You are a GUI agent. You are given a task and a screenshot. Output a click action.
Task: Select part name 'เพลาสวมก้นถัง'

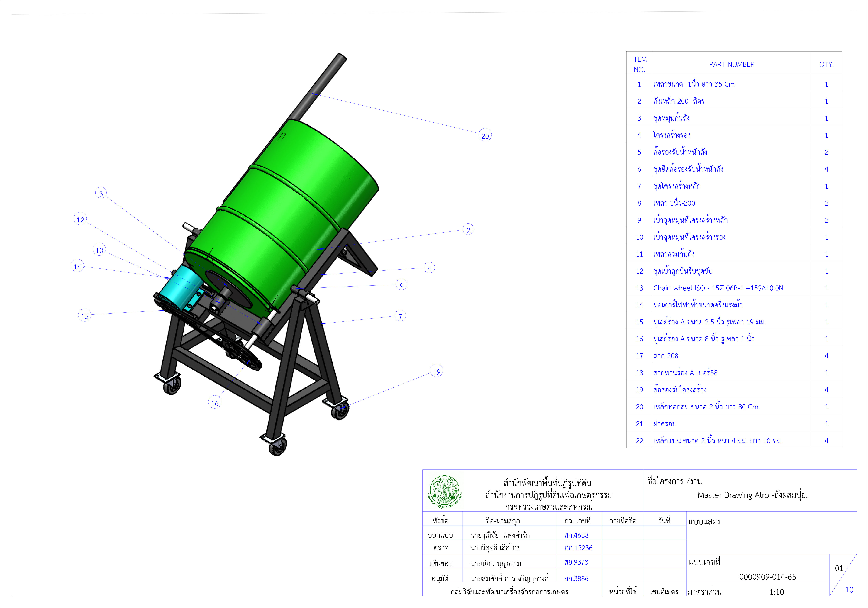674,254
